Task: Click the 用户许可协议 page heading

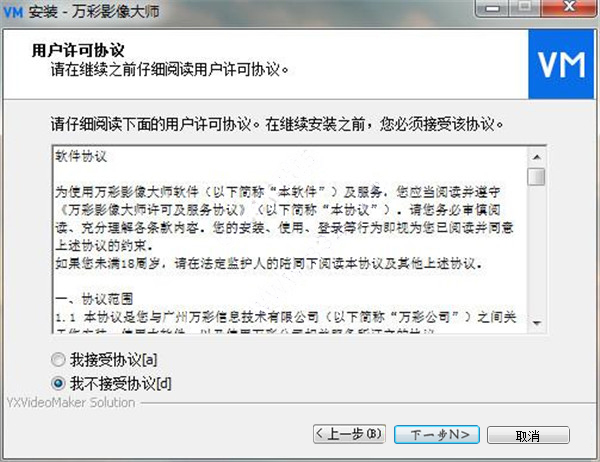Action: pos(78,51)
